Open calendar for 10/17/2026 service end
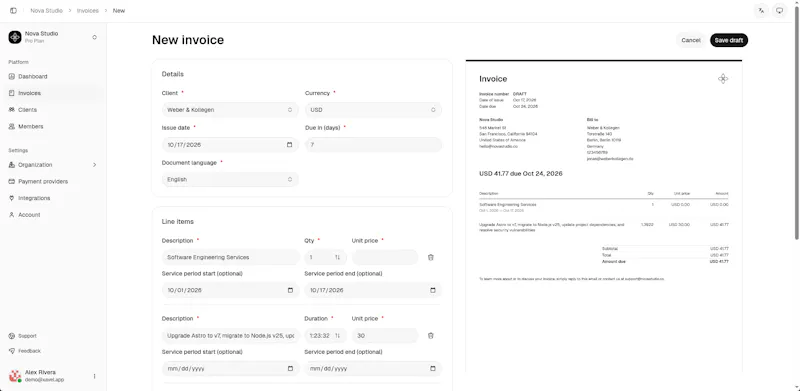This screenshot has height=391, width=800. [433, 290]
